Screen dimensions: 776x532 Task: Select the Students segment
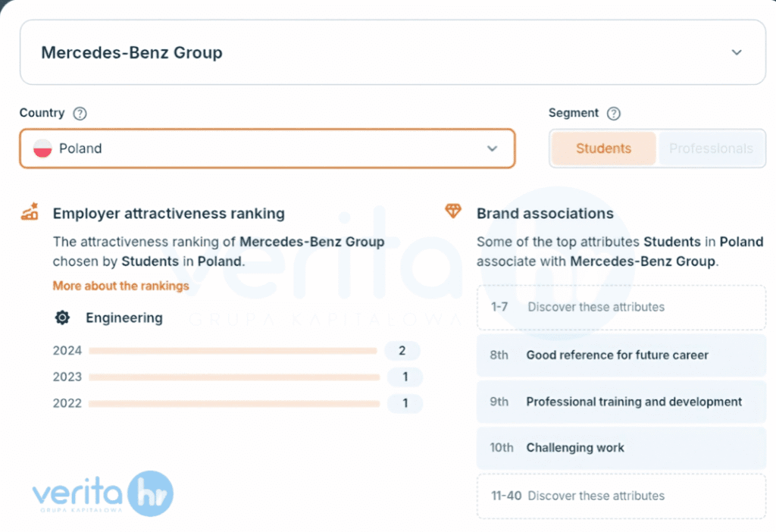coord(603,149)
